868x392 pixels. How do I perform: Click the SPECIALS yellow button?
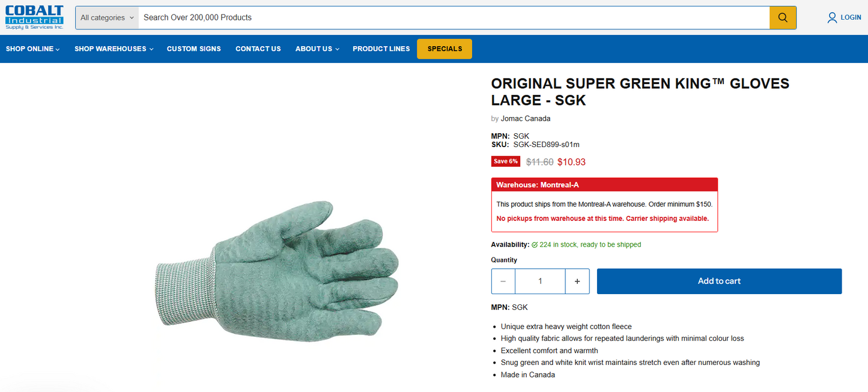click(444, 49)
